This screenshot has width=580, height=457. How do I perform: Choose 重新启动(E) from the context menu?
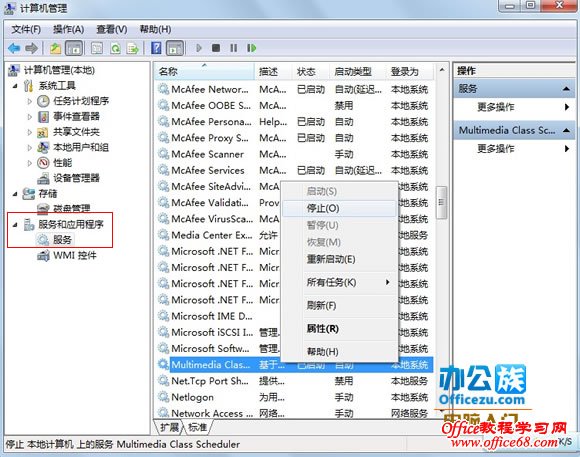[x=339, y=259]
